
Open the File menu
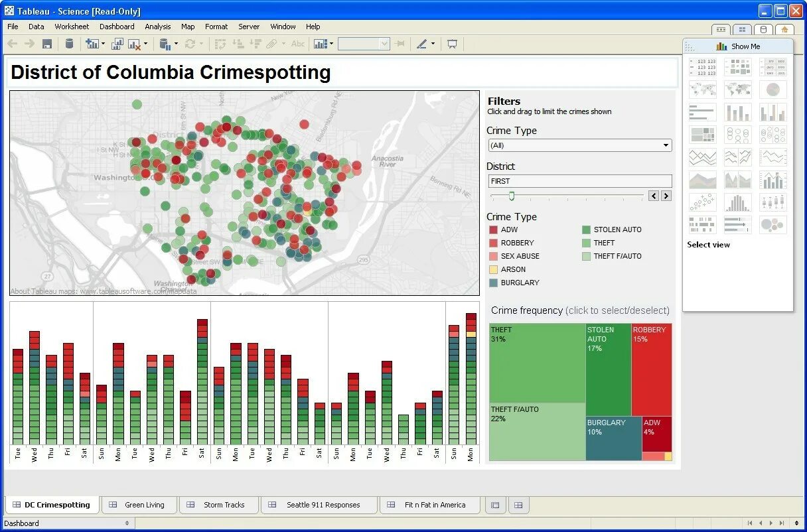click(x=13, y=27)
